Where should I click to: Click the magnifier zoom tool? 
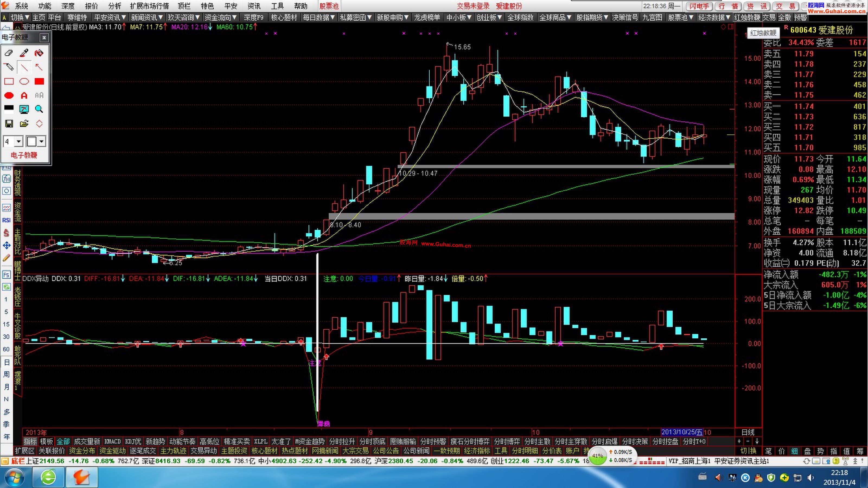point(39,108)
